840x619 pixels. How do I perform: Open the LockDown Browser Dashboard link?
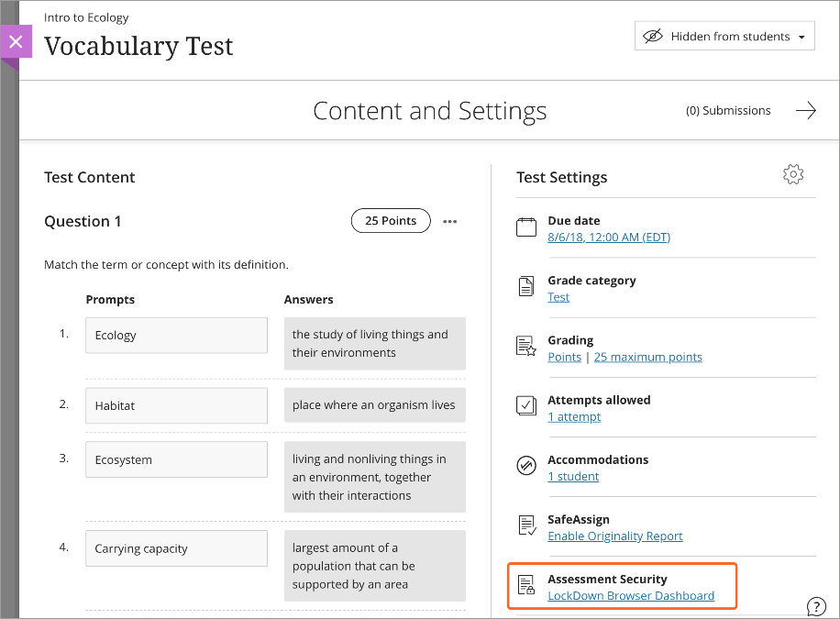630,595
